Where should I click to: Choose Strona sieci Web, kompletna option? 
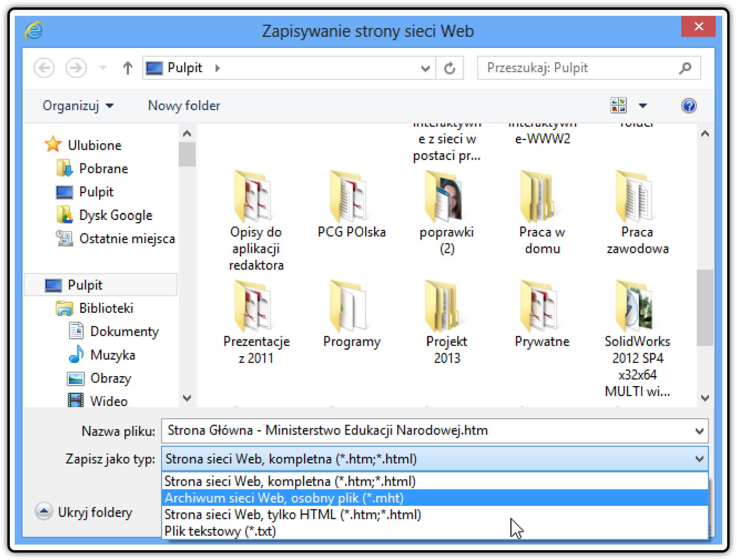[435, 481]
